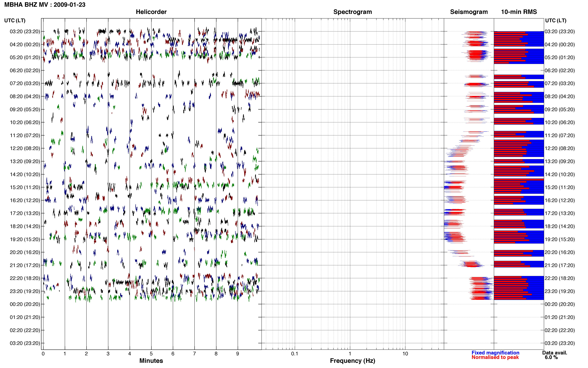The height and width of the screenshot is (368, 588).
Task: Click '21:20 (17:20)' on the right time axis
Action: click(560, 265)
